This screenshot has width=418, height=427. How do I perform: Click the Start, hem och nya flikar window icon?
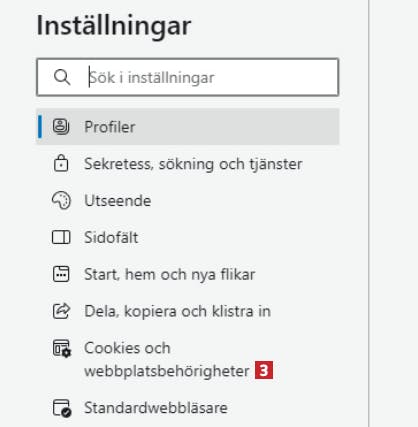click(61, 274)
